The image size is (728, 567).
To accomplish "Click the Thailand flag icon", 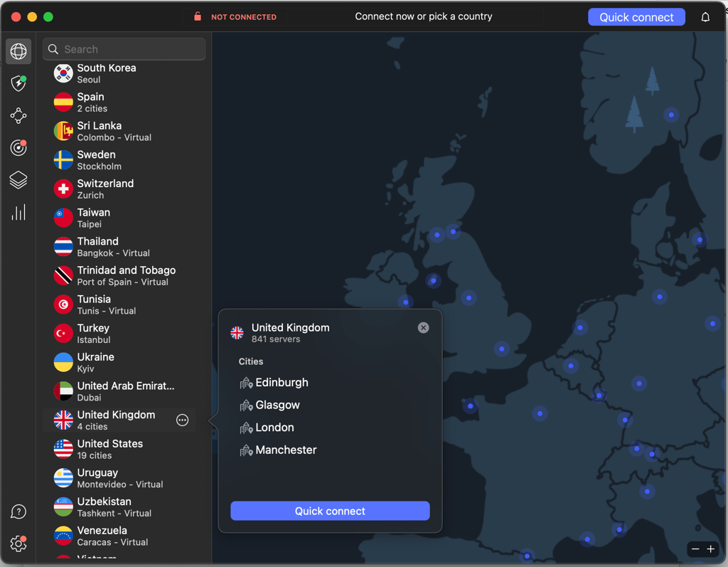I will [63, 247].
